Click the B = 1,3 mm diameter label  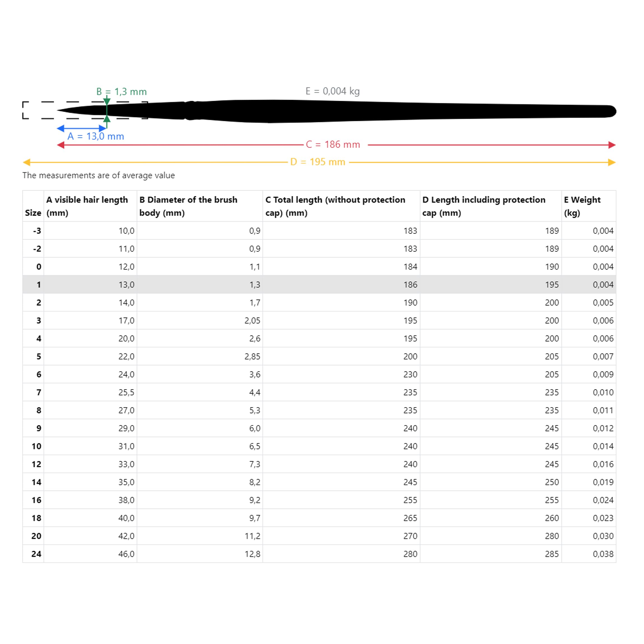click(x=121, y=92)
